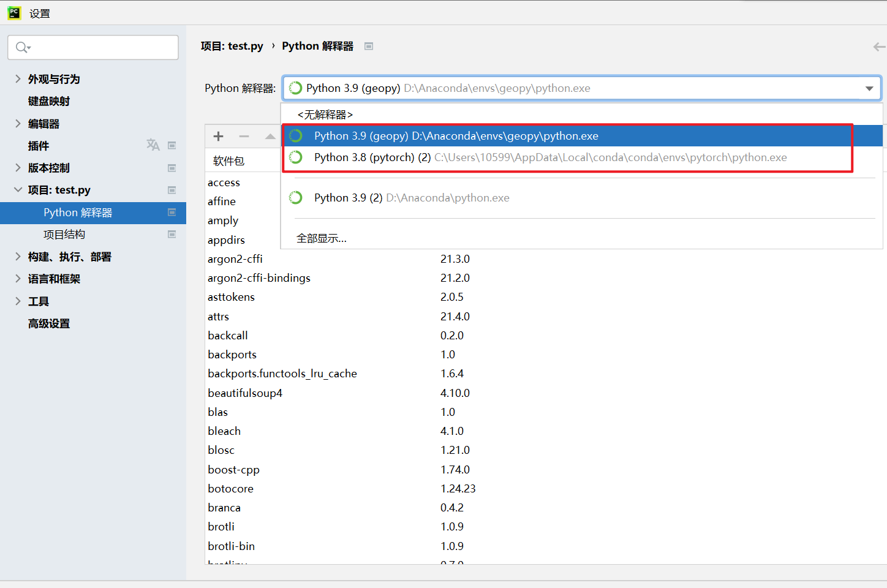The image size is (887, 588).
Task: Expand the 外观与行为 settings section
Action: point(18,79)
